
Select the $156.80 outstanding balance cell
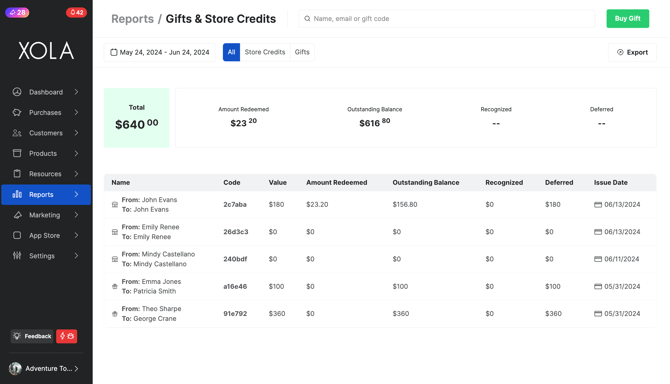(405, 205)
